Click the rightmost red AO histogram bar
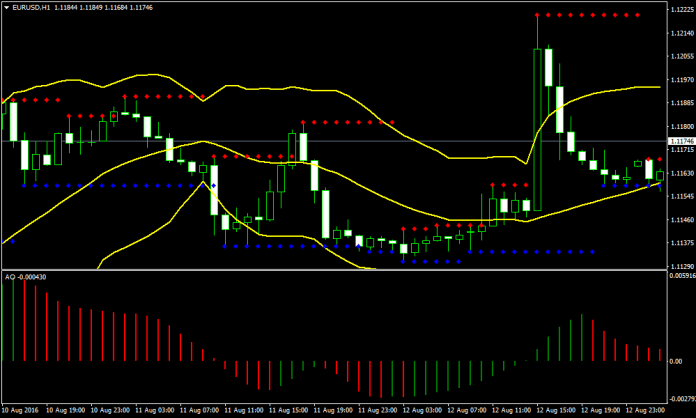This screenshot has height=418, width=696. (x=660, y=354)
